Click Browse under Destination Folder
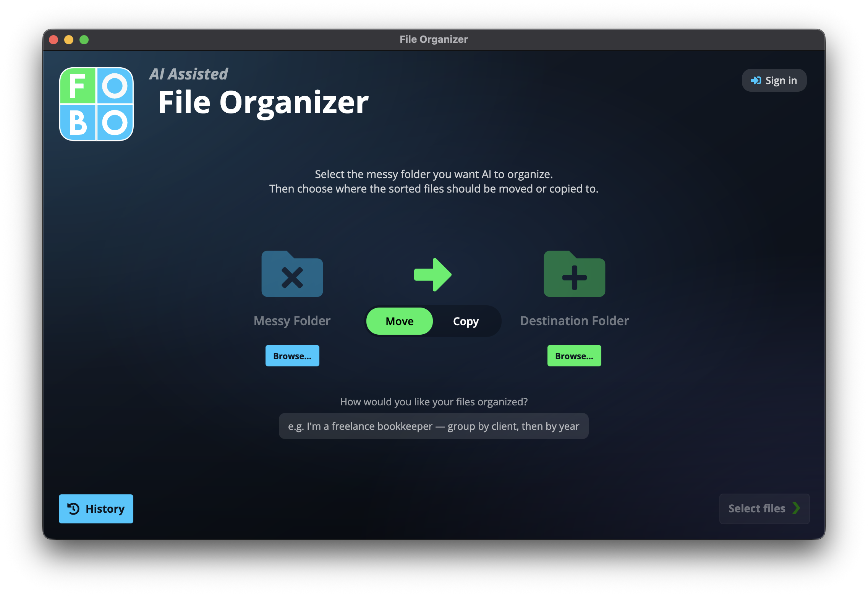 (574, 355)
